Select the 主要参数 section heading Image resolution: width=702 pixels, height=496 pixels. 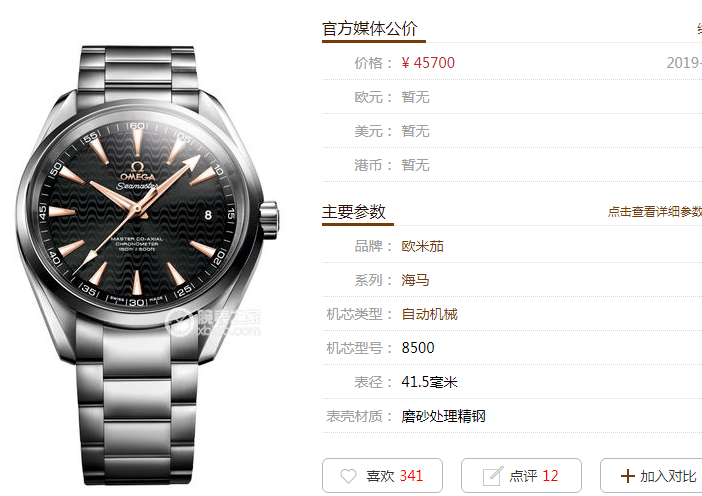point(354,211)
